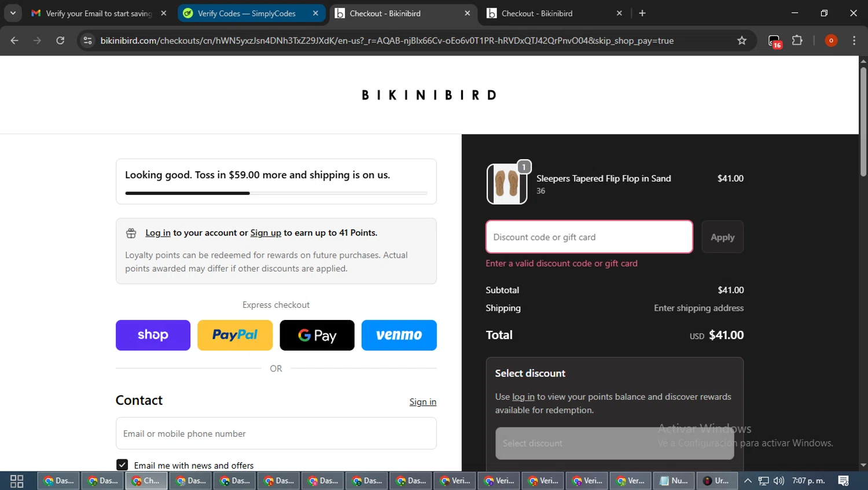Screen dimensions: 868x490
Task: Open the network status tray icon
Action: coord(764,481)
